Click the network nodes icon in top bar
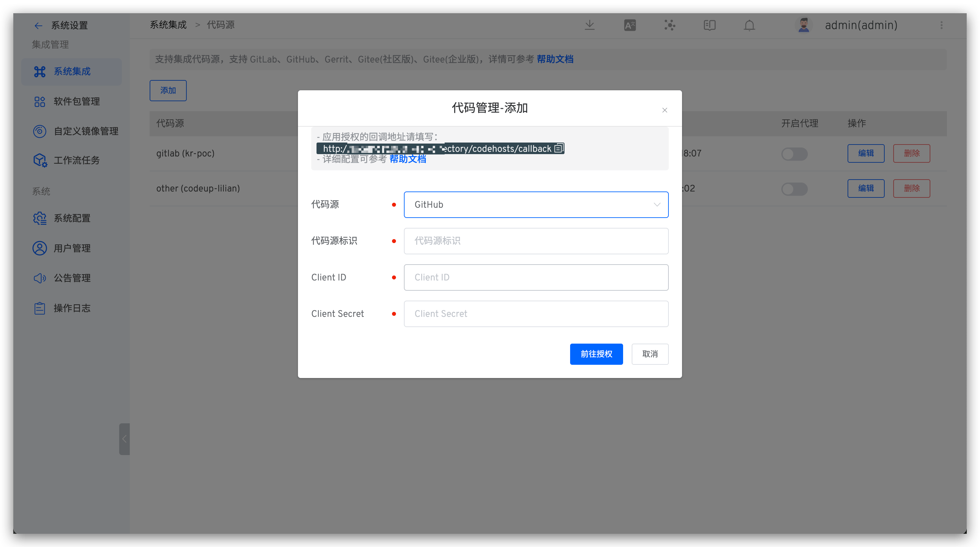This screenshot has height=547, width=980. click(669, 25)
